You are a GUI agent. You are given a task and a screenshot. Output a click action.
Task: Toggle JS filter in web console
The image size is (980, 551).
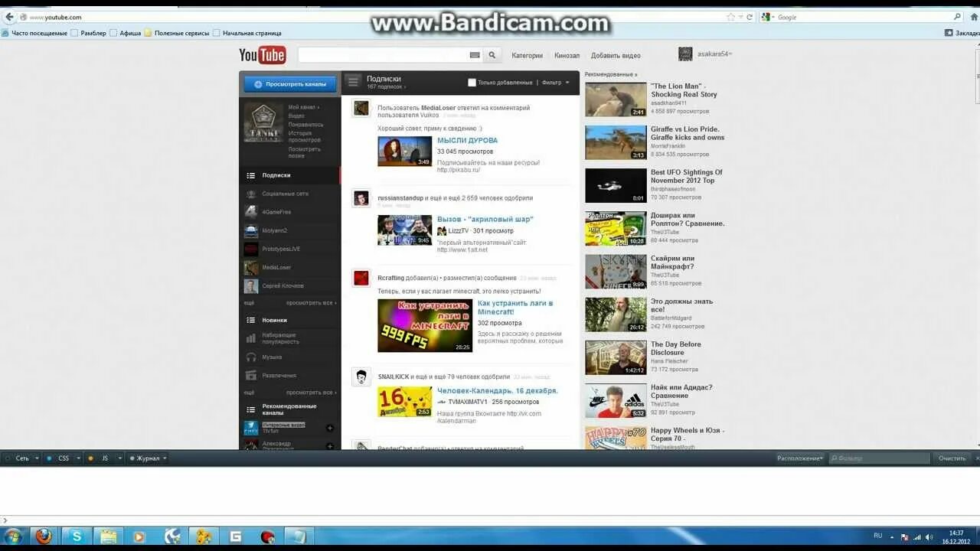(100, 458)
